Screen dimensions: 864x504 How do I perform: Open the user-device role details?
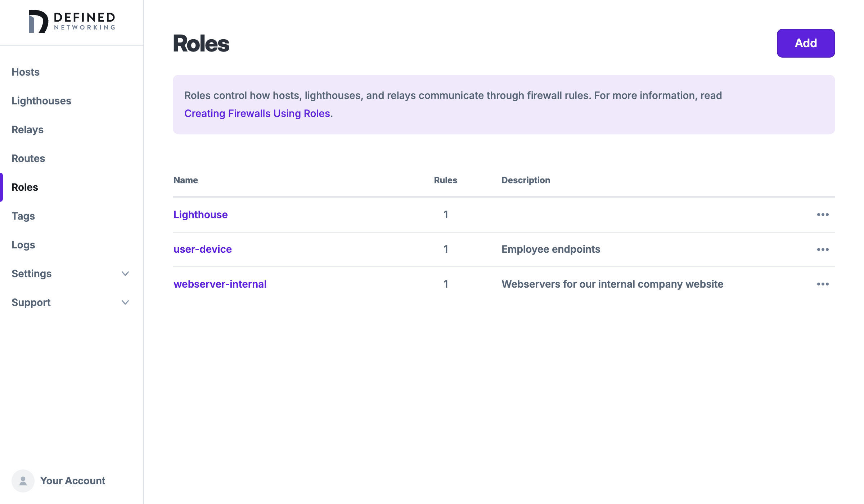coord(202,249)
